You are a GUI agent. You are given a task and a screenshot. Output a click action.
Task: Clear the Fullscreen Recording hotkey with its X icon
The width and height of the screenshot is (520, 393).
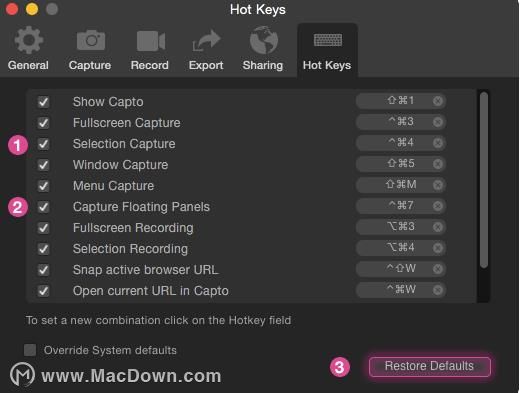click(x=438, y=227)
